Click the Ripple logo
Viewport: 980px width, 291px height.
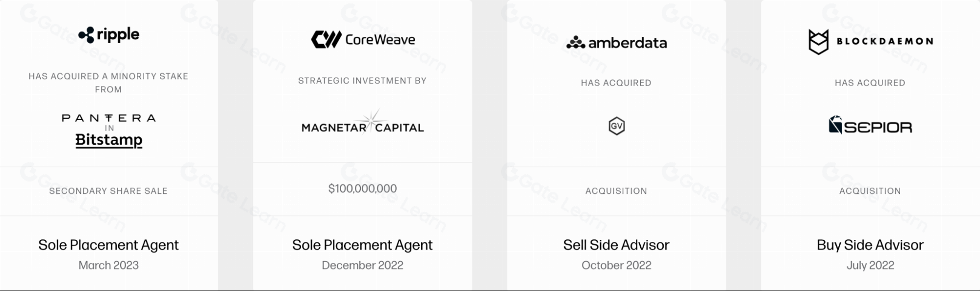109,35
